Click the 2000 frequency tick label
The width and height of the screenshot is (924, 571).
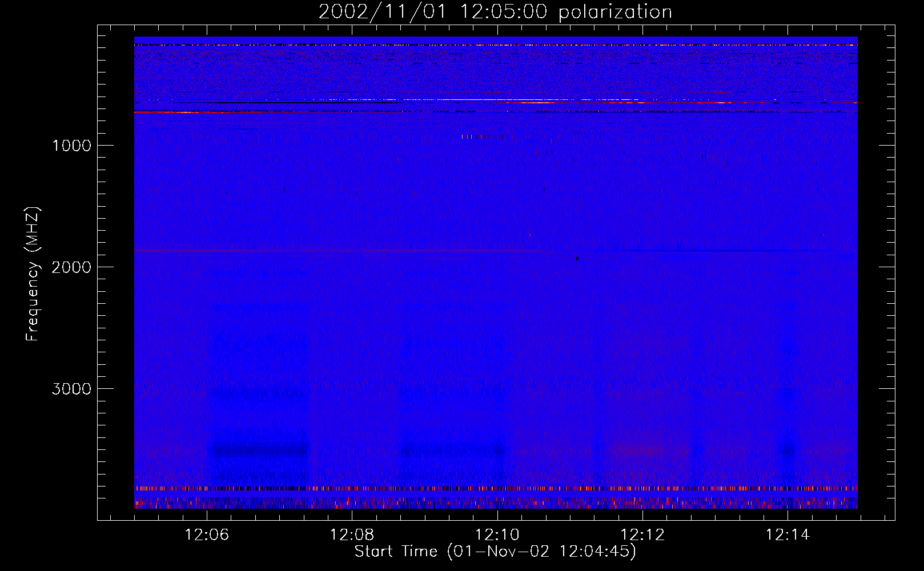[71, 267]
